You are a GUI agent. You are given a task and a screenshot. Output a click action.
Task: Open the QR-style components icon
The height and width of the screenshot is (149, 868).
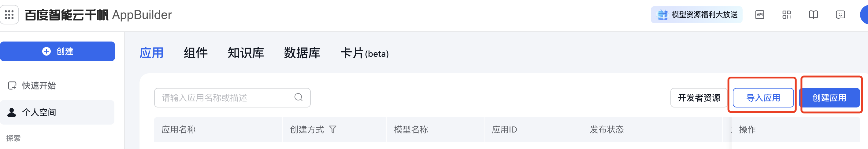(786, 15)
